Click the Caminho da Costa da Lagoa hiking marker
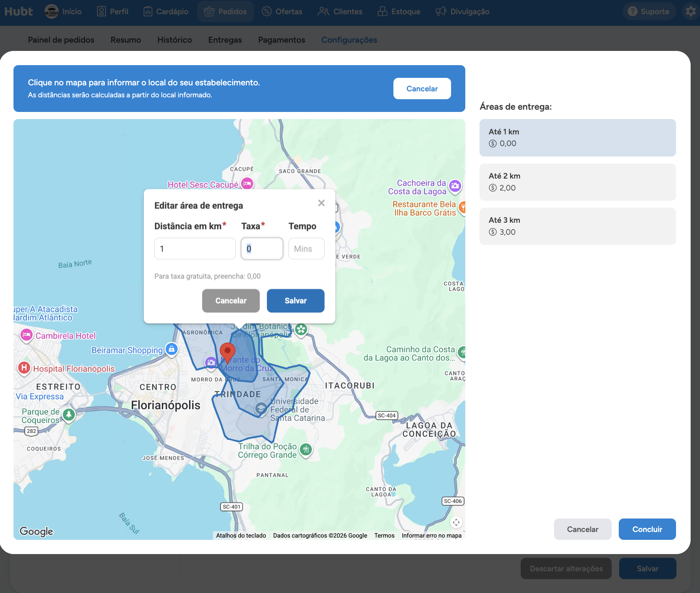This screenshot has height=593, width=700. (462, 352)
